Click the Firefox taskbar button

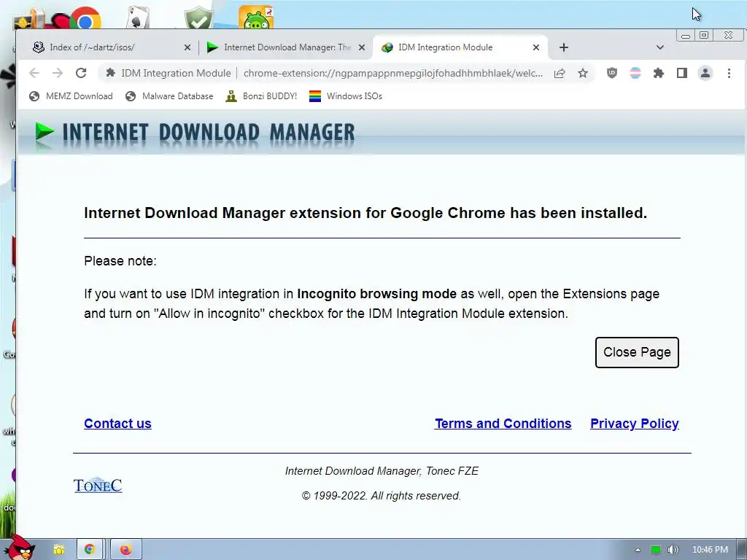125,550
